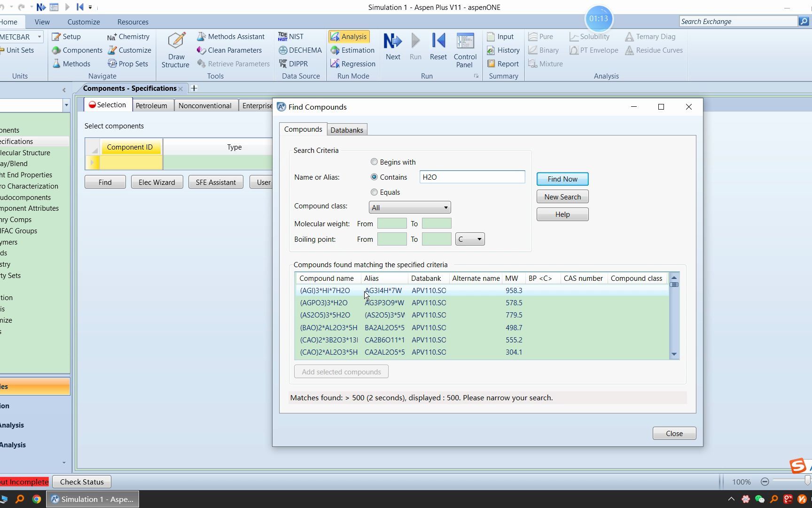Click the Molecular weight From field
Image resolution: width=812 pixels, height=508 pixels.
coord(392,223)
